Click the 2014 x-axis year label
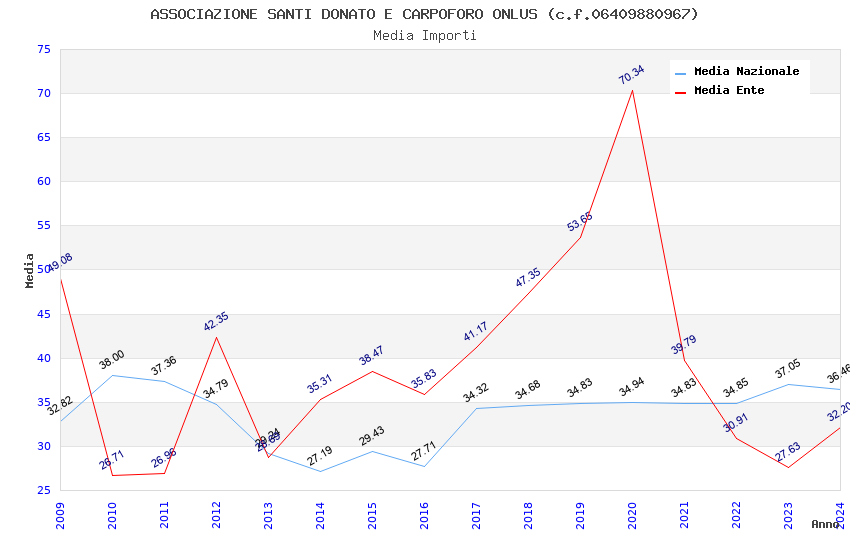Screen dimensions: 850x550 click(x=320, y=515)
